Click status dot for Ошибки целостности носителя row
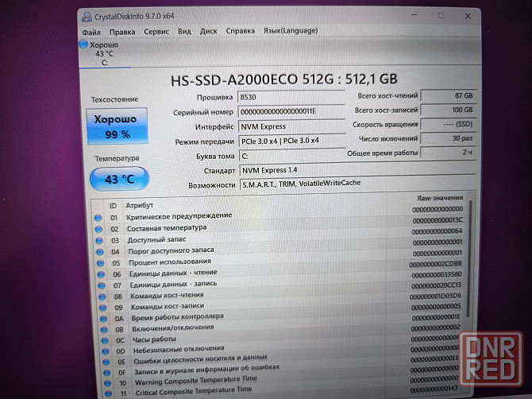532x399 pixels. pos(106,362)
